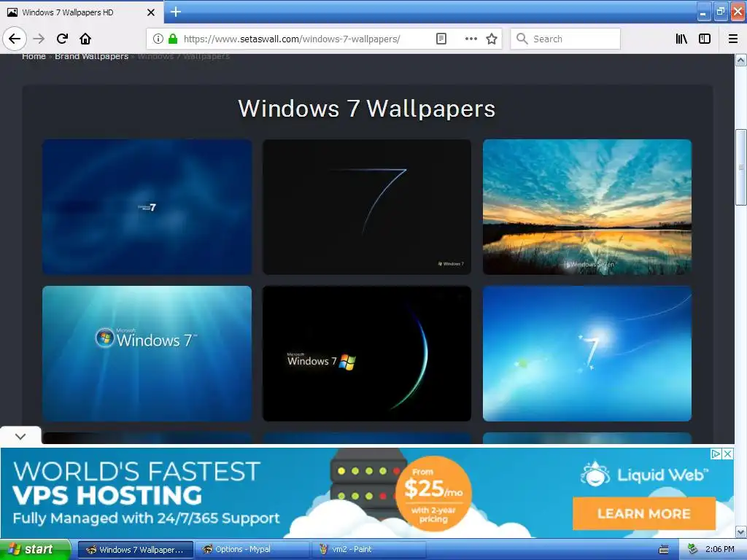Click the keyboard icon in the taskbar
Image resolution: width=747 pixels, height=560 pixels.
pyautogui.click(x=664, y=550)
